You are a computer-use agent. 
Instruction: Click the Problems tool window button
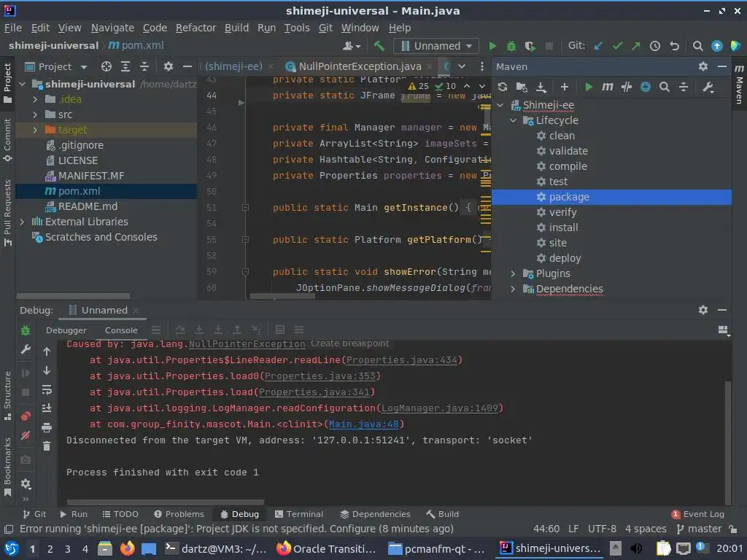pos(179,514)
